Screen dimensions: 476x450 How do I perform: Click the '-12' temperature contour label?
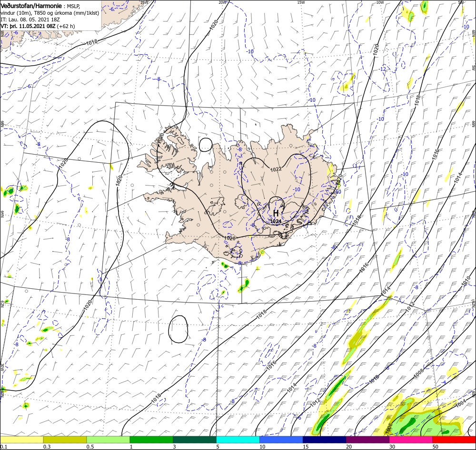(x=383, y=69)
